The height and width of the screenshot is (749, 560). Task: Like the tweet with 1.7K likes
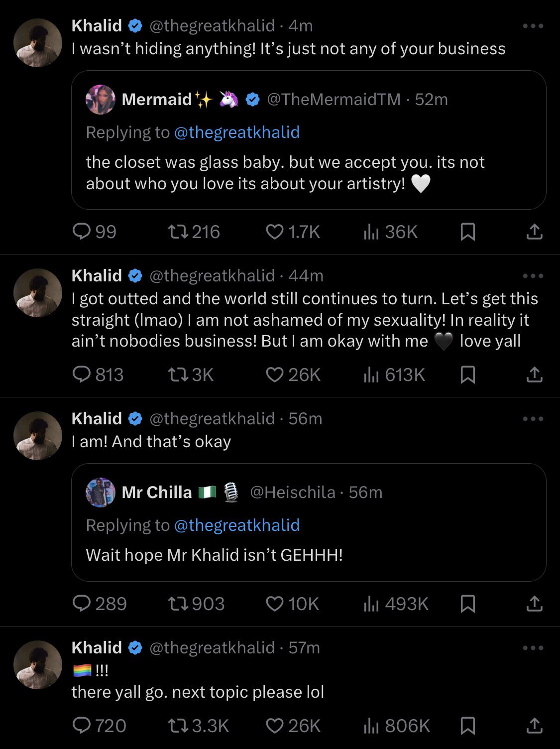pos(274,232)
